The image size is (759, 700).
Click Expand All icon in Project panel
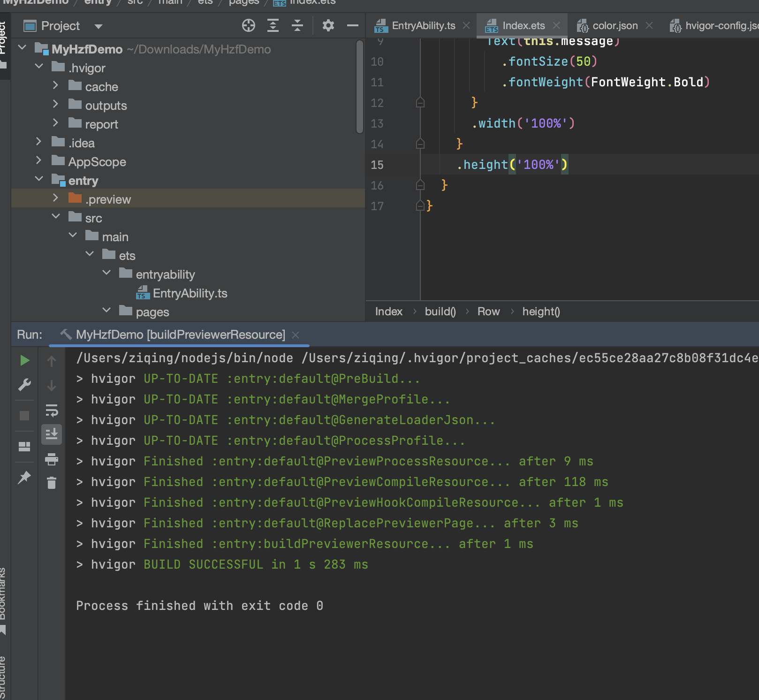click(273, 26)
